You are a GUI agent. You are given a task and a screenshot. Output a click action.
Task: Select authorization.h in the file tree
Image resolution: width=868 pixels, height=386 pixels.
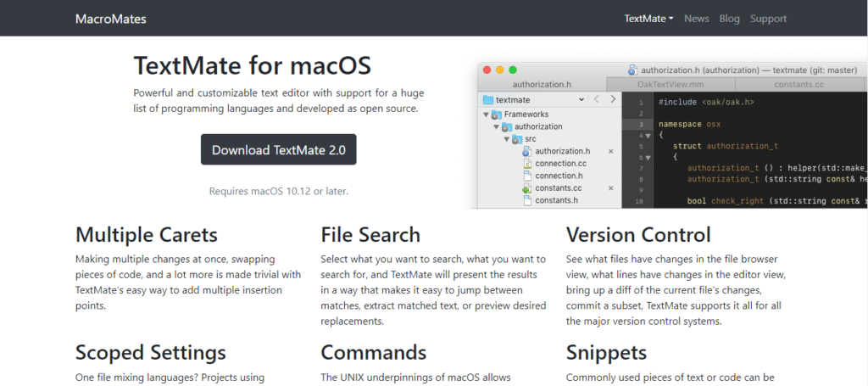(563, 151)
